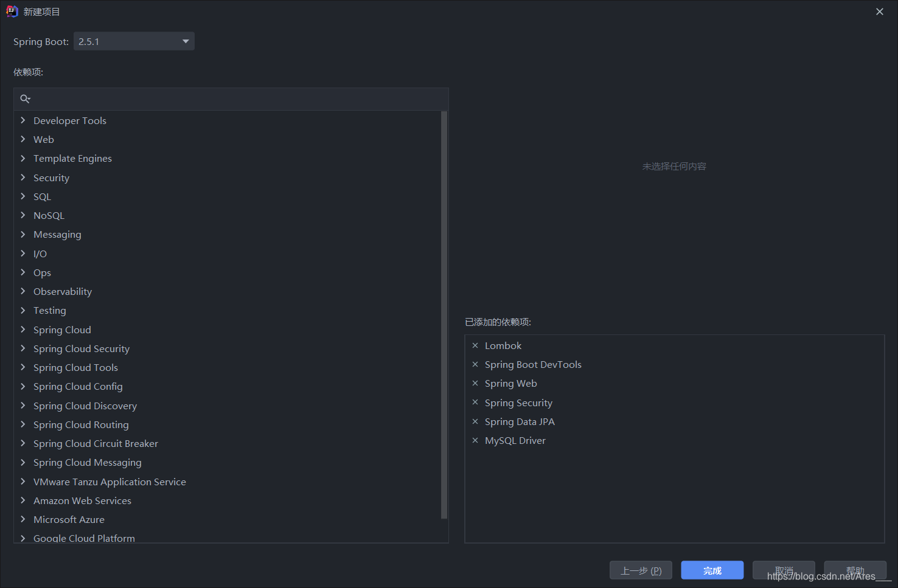
Task: Remove Spring Data JPA dependency
Action: point(475,421)
